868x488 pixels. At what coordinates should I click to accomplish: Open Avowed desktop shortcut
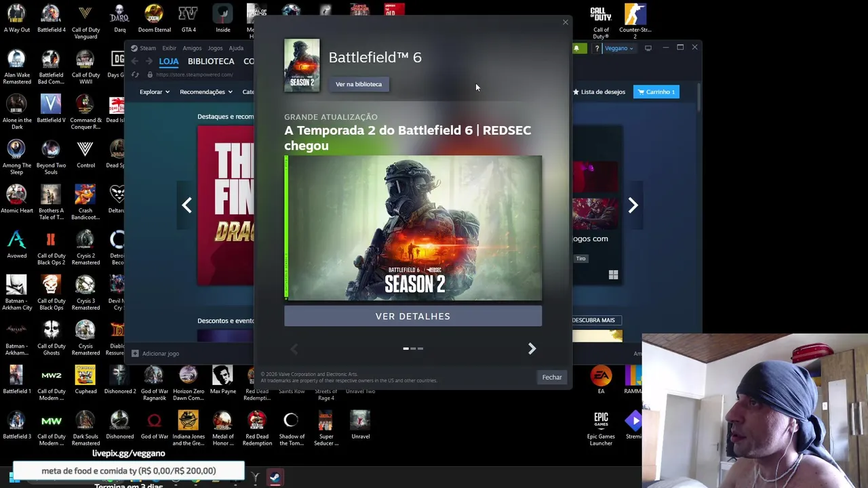pos(16,245)
